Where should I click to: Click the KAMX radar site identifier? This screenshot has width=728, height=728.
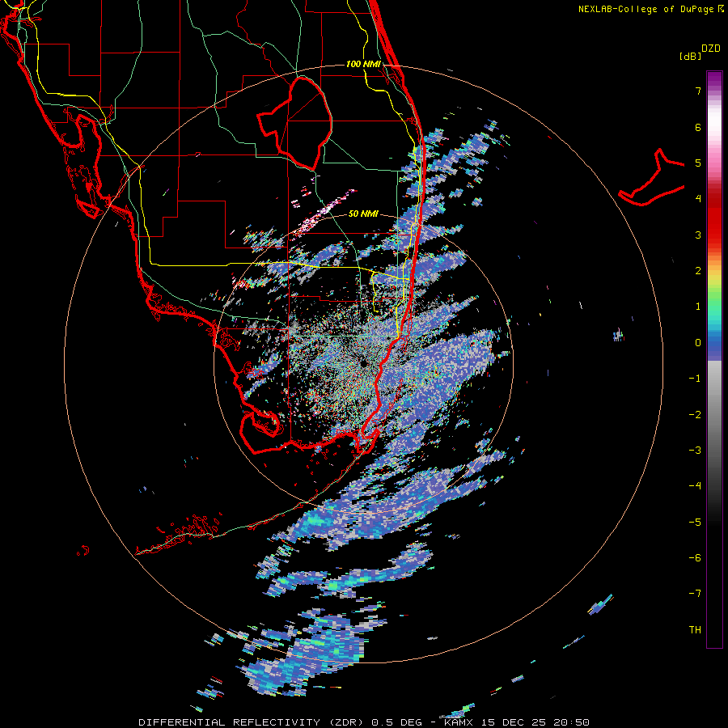point(459,722)
